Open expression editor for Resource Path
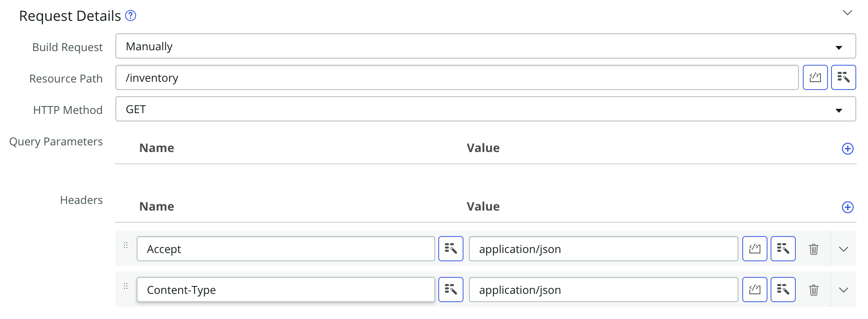The image size is (868, 319). click(815, 78)
